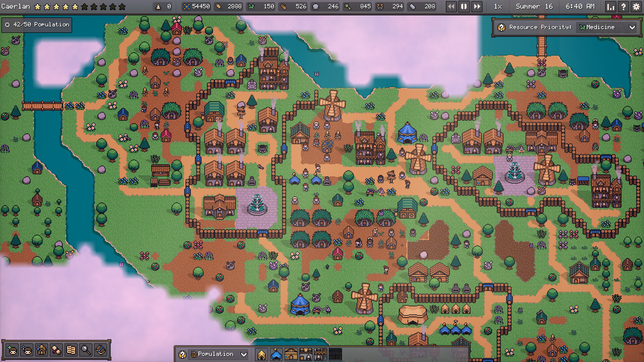Screen dimensions: 644x362
Task: Open help via top-right question mark
Action: coord(623,7)
